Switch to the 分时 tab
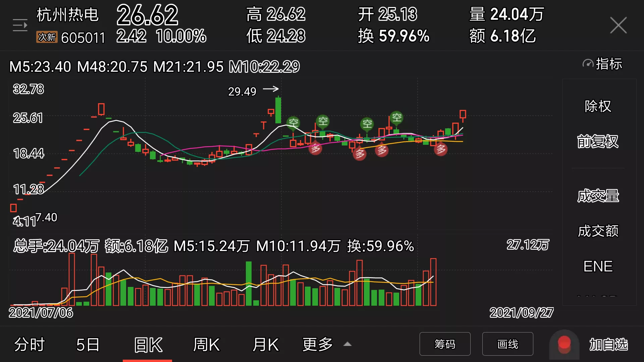 [x=30, y=345]
